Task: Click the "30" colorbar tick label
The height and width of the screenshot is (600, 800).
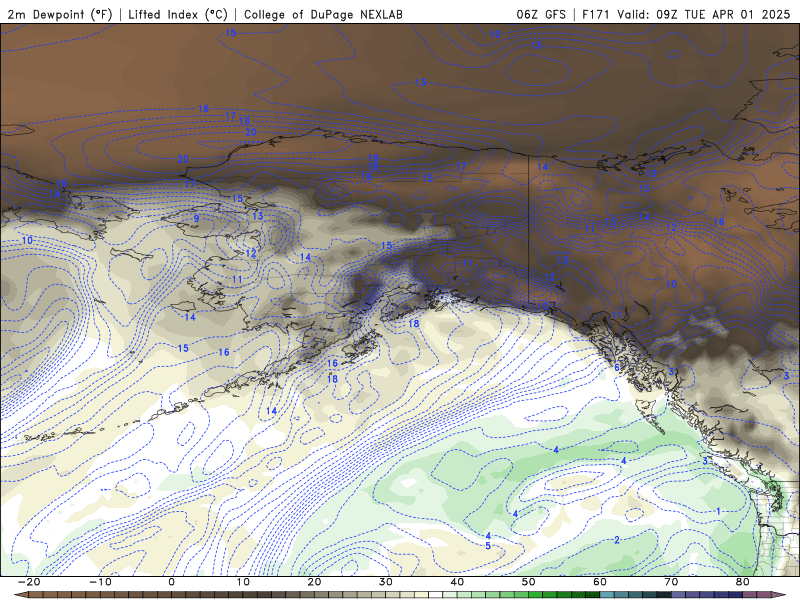Action: coord(386,582)
